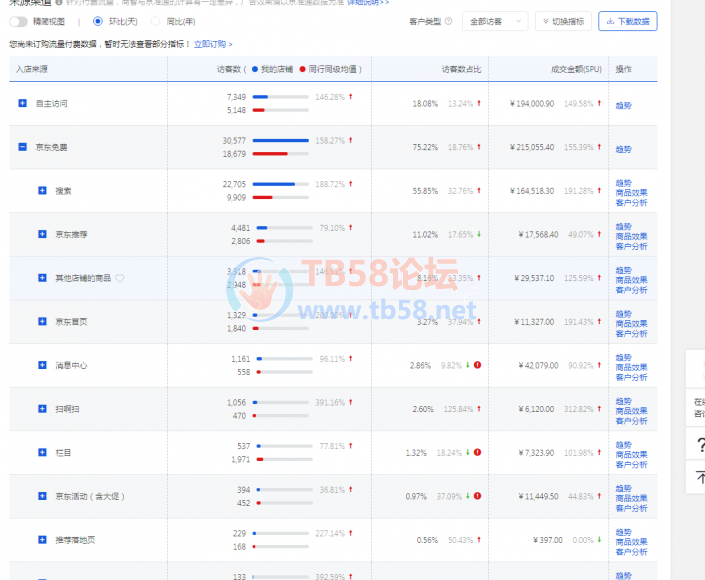Expand the 推荐落地页 row
Screen dimensions: 705x580
click(x=42, y=540)
